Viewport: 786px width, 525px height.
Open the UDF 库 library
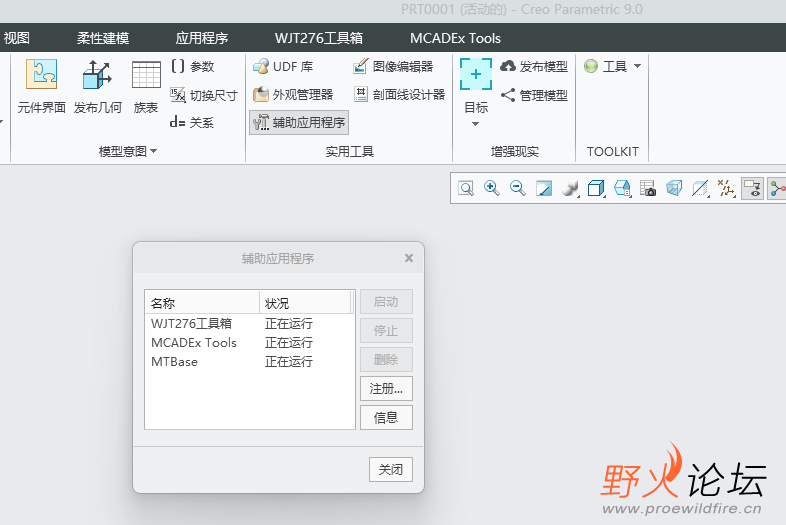pos(283,66)
